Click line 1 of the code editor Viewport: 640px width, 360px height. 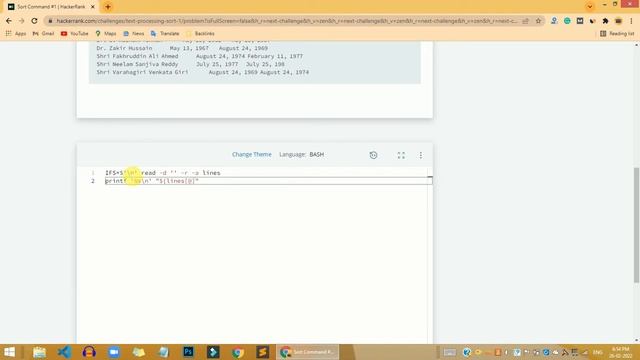pyautogui.click(x=163, y=173)
